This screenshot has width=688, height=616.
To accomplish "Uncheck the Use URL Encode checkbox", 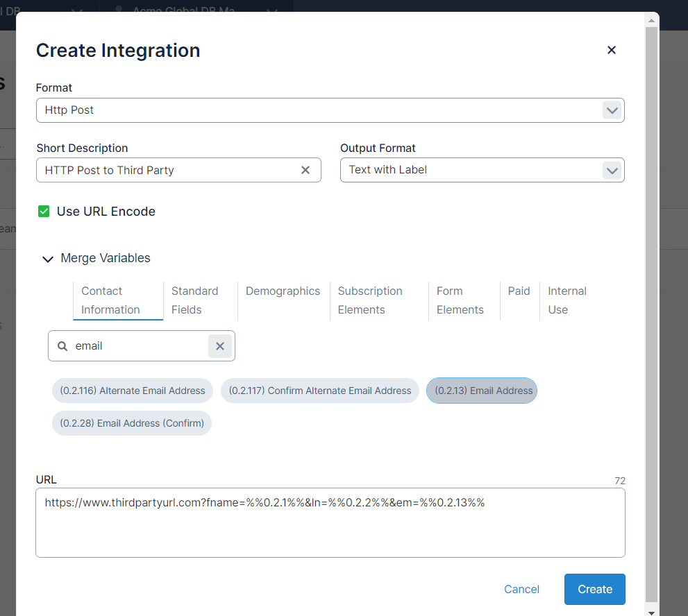I will [x=44, y=212].
